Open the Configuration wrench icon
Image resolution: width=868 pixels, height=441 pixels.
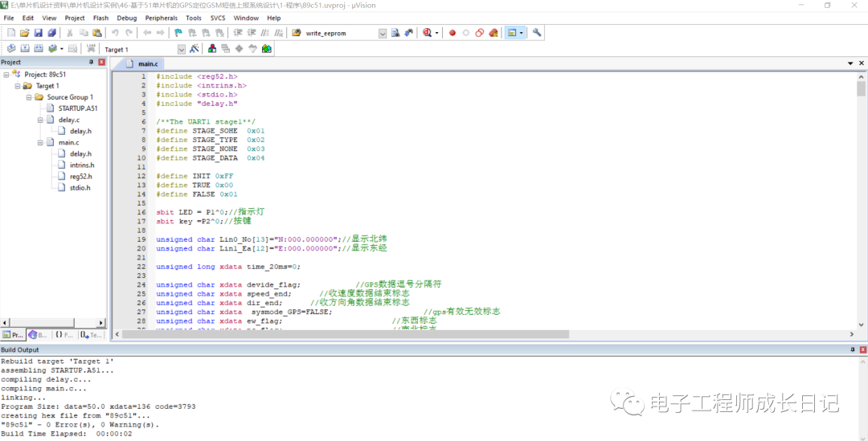[x=537, y=33]
